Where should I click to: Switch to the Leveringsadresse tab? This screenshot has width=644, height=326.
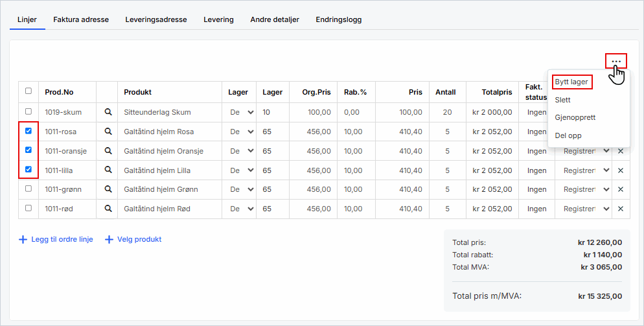(156, 19)
